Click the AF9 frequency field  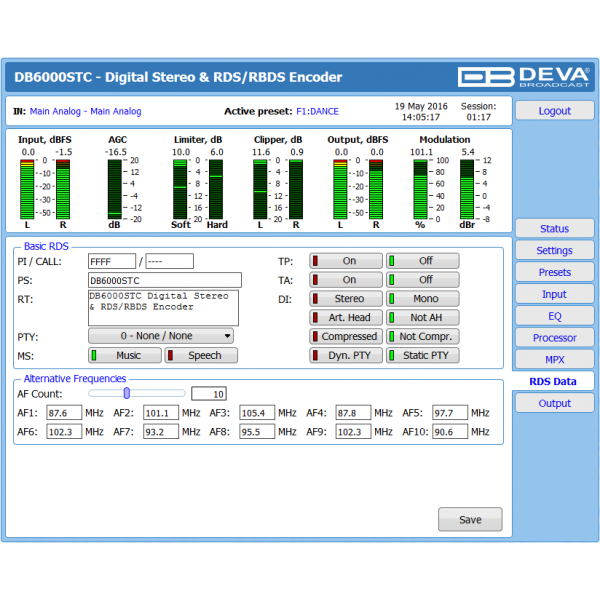click(353, 432)
